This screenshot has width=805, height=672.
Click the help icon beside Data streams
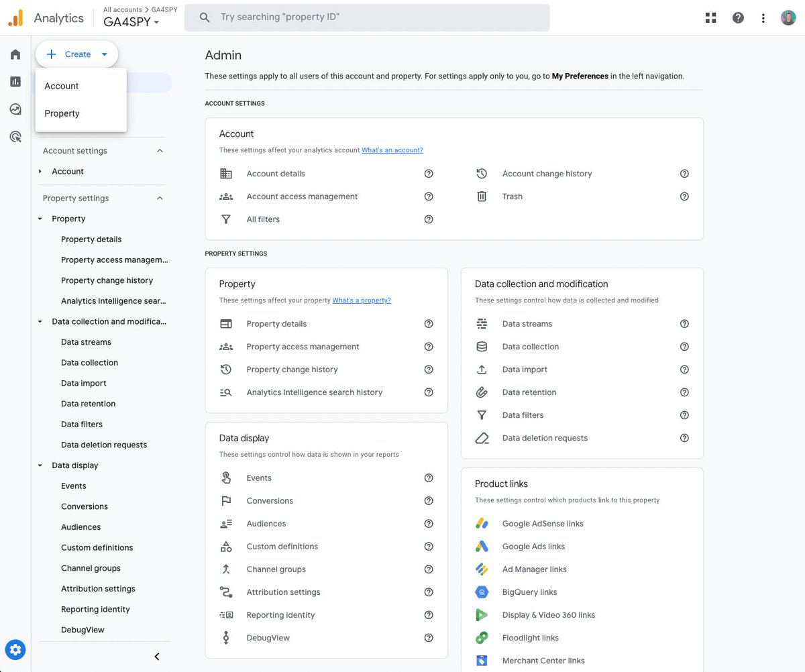684,324
